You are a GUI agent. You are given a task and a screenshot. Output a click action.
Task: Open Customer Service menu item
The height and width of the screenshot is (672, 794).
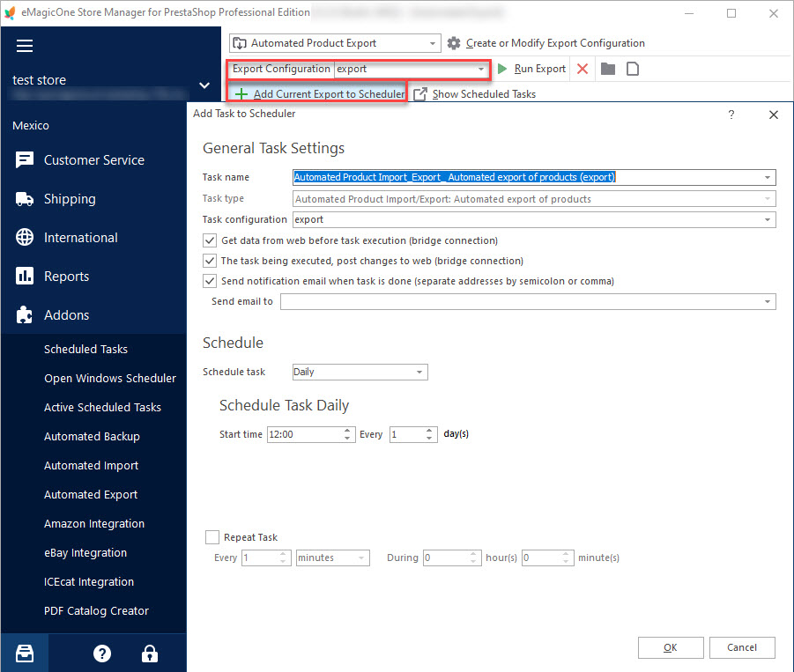(94, 160)
